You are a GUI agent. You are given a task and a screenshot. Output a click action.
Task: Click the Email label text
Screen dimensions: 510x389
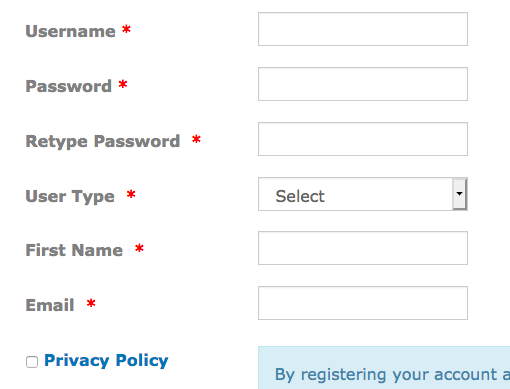pos(50,305)
